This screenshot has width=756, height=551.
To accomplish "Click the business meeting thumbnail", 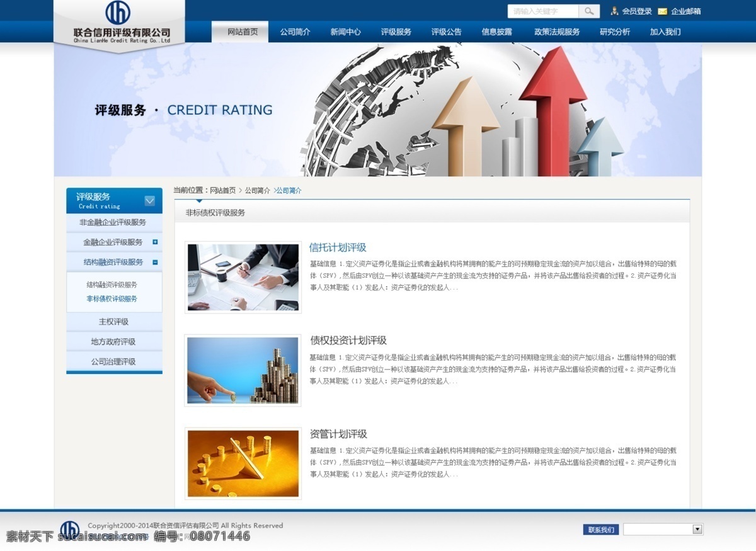I will click(x=243, y=278).
